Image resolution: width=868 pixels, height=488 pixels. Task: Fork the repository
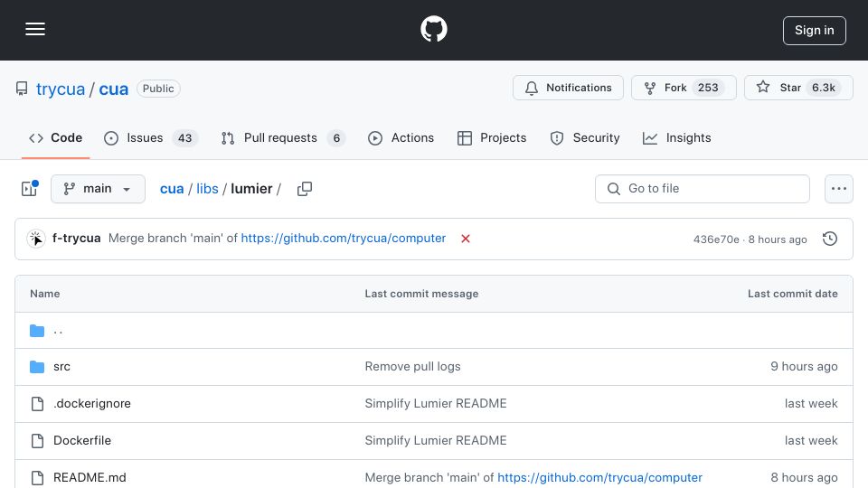click(x=684, y=88)
